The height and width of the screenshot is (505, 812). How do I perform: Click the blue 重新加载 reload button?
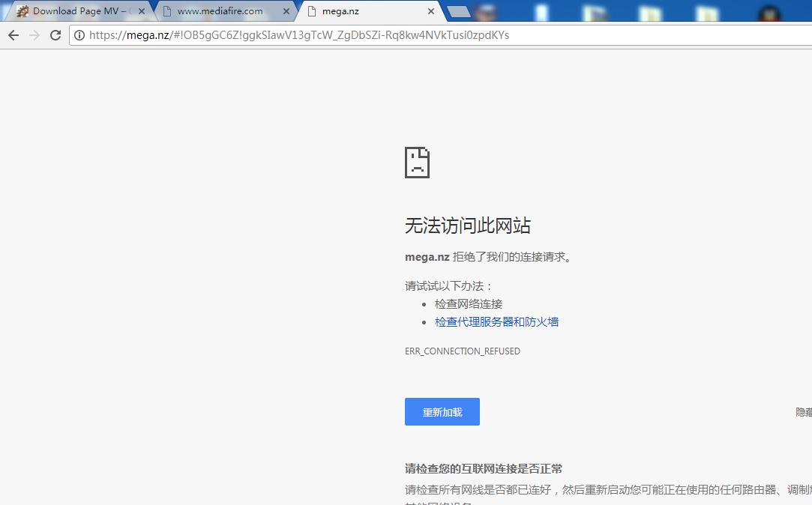click(x=442, y=412)
